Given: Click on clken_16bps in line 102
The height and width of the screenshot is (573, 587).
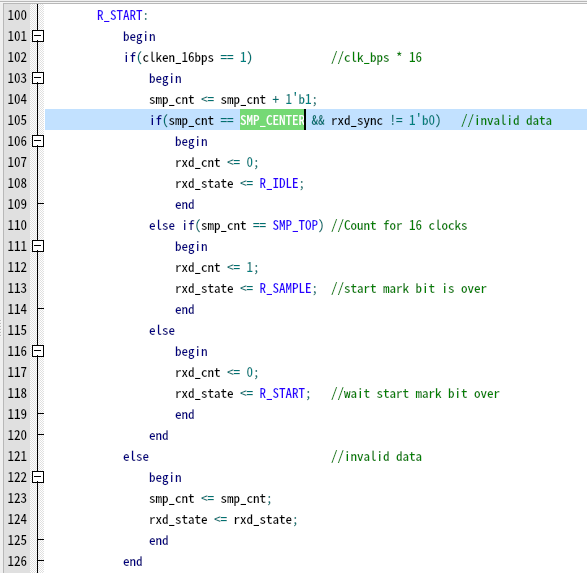Looking at the screenshot, I should [x=178, y=58].
